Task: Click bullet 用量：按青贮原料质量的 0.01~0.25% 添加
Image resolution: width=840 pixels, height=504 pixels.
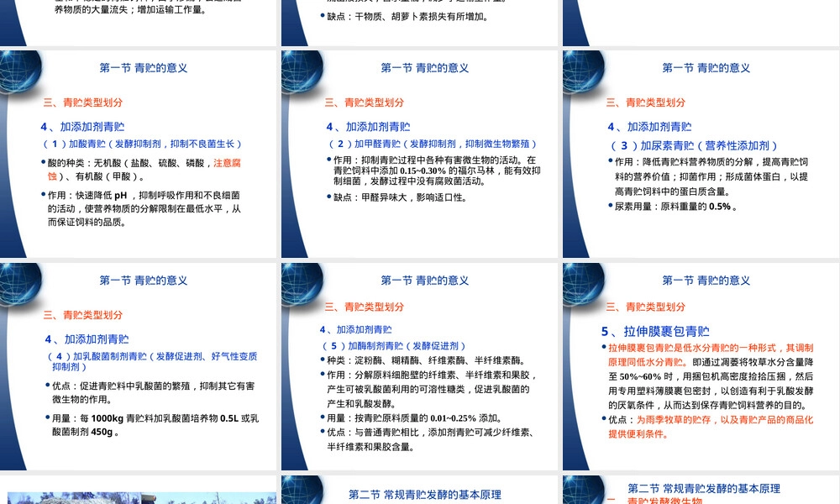Action: pyautogui.click(x=412, y=417)
